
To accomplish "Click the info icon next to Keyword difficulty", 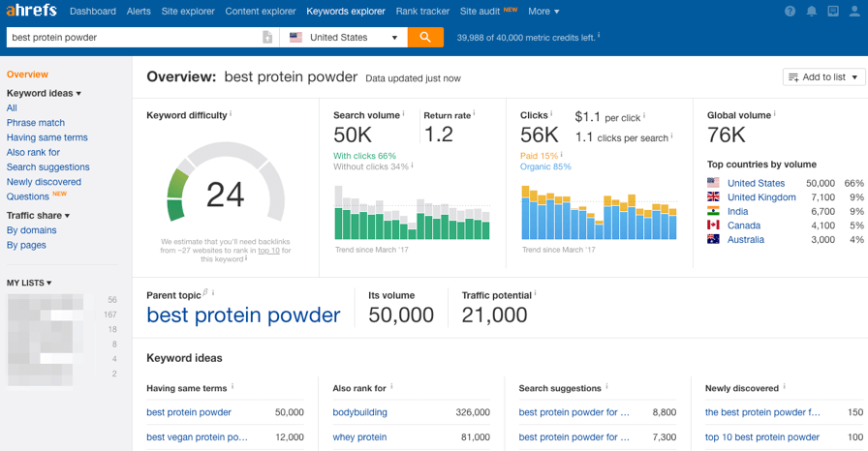I will pyautogui.click(x=231, y=113).
